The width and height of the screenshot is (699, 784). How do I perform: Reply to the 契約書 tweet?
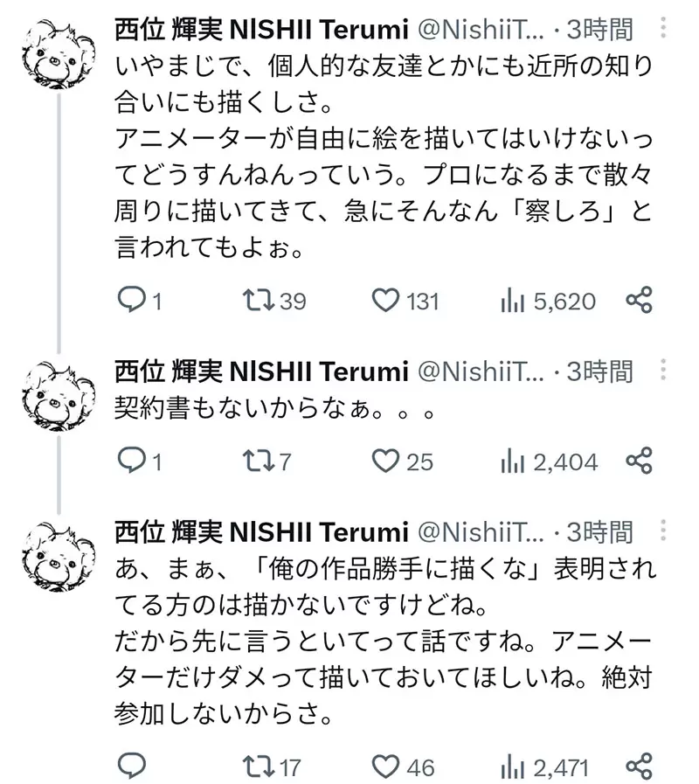pos(130,460)
